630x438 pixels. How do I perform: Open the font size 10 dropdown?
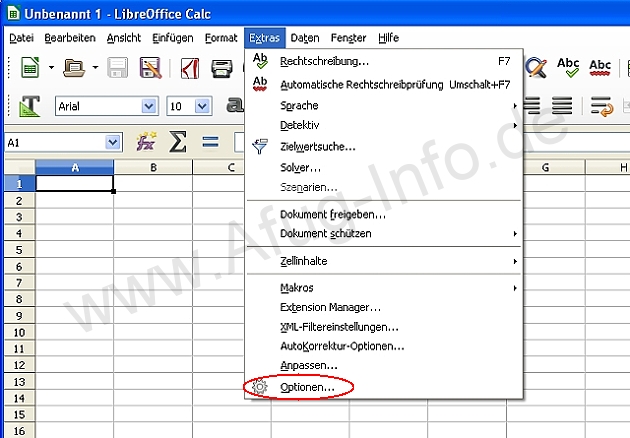(202, 106)
